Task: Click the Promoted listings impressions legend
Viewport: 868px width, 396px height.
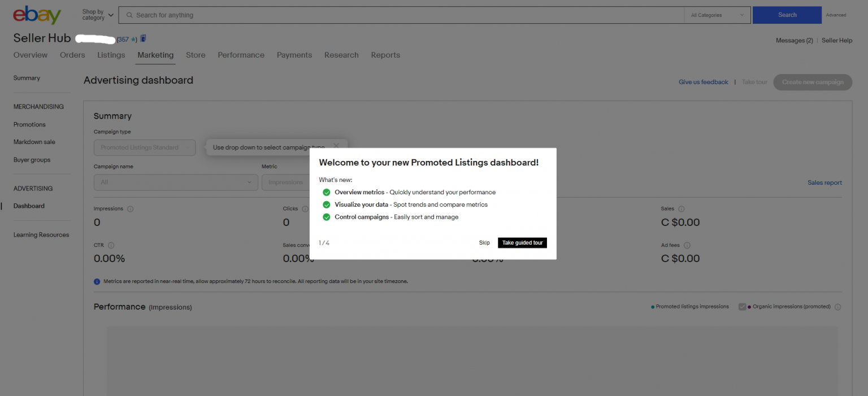Action: [x=690, y=307]
